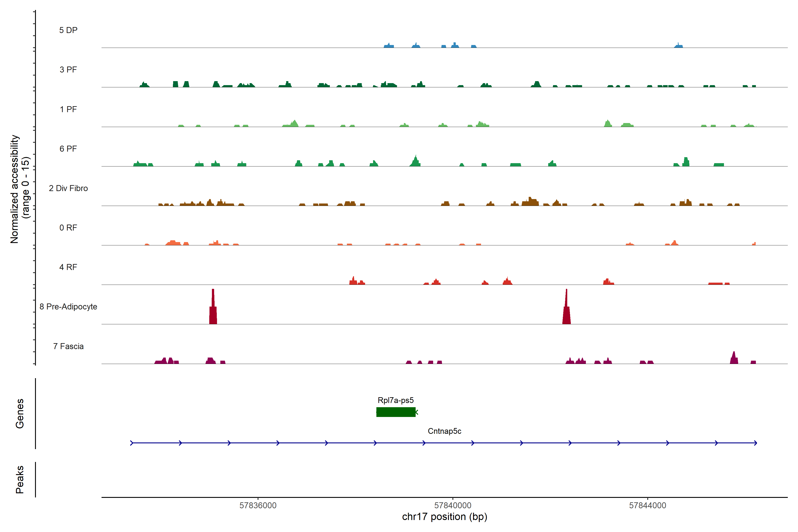Click the chr17 position (bp) axis title
The image size is (798, 532).
(x=444, y=517)
